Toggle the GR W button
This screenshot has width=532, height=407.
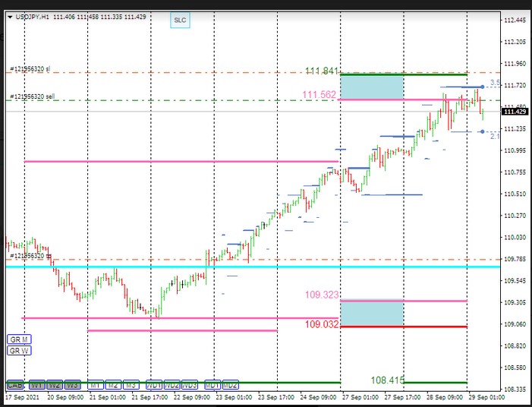click(x=19, y=350)
